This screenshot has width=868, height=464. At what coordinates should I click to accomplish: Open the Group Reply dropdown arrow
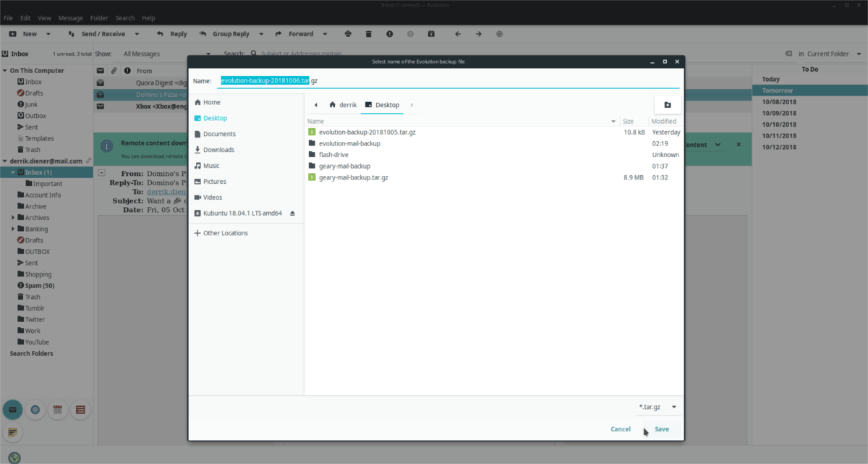(x=260, y=34)
